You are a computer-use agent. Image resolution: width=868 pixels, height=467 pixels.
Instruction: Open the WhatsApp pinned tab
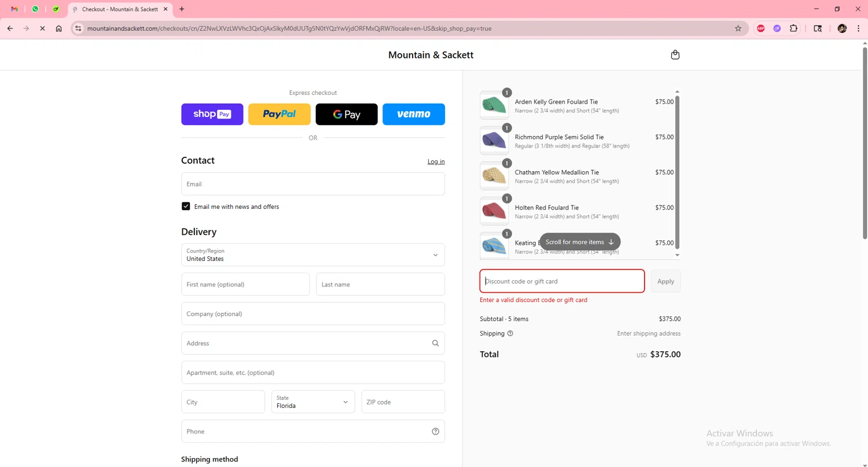pyautogui.click(x=35, y=9)
